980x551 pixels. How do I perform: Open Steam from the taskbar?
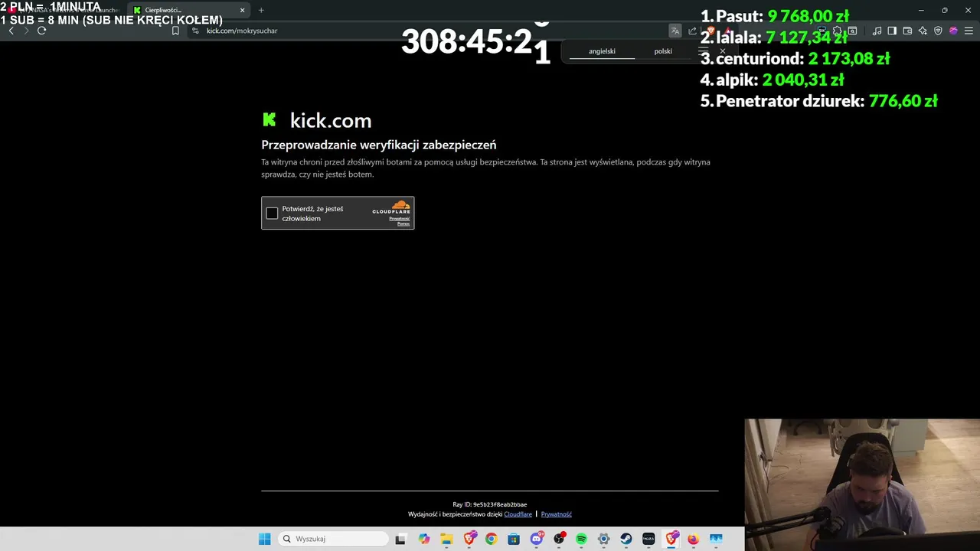pyautogui.click(x=626, y=539)
